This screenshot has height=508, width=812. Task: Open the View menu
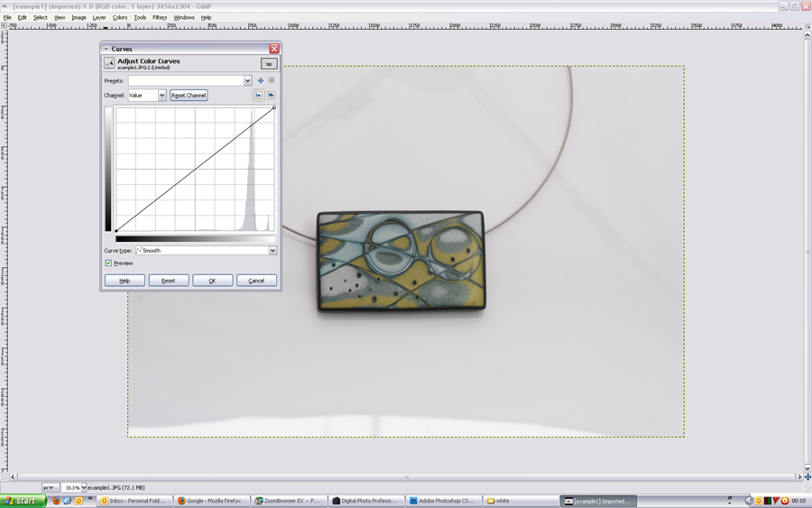[x=60, y=18]
